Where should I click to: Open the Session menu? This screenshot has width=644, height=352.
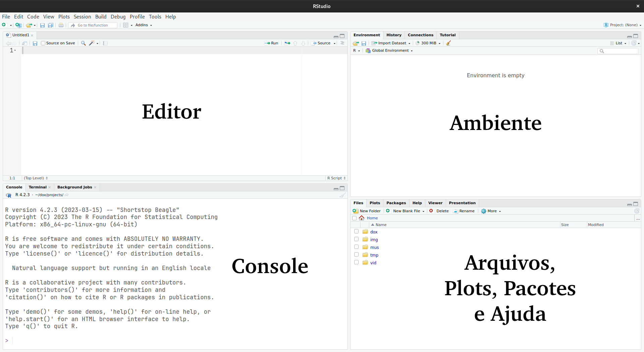[x=82, y=16]
